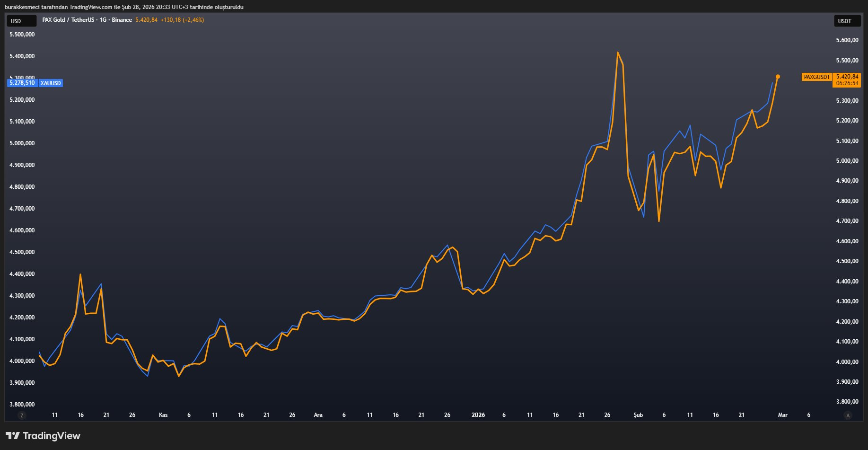This screenshot has height=450, width=868.
Task: Click the Şub month marker on time axis
Action: click(638, 415)
